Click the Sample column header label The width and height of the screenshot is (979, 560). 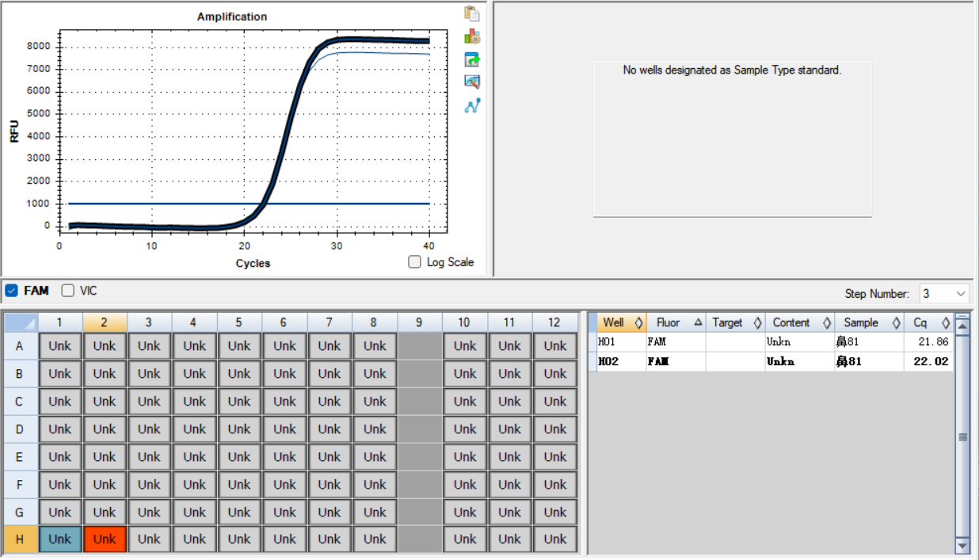tap(861, 322)
